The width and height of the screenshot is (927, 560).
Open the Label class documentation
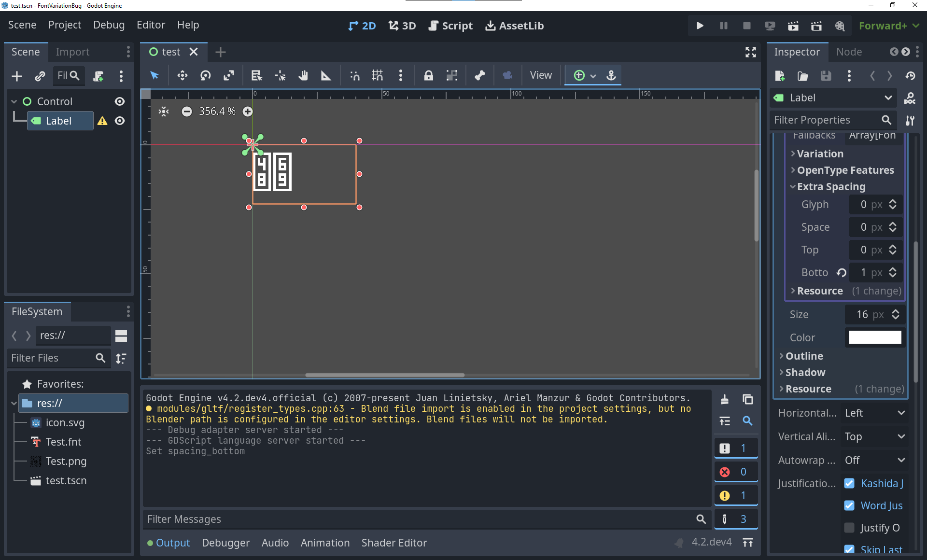(910, 98)
